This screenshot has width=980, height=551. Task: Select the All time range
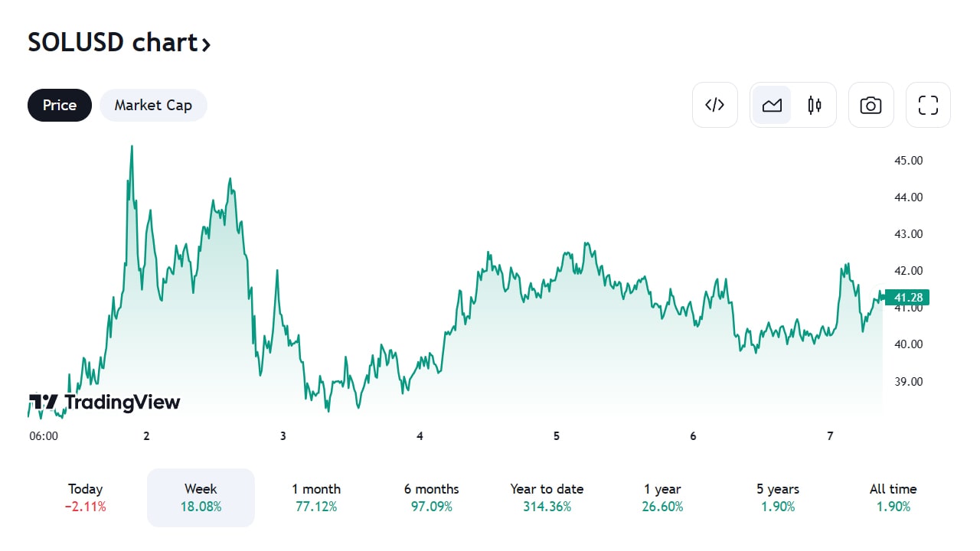click(x=893, y=497)
